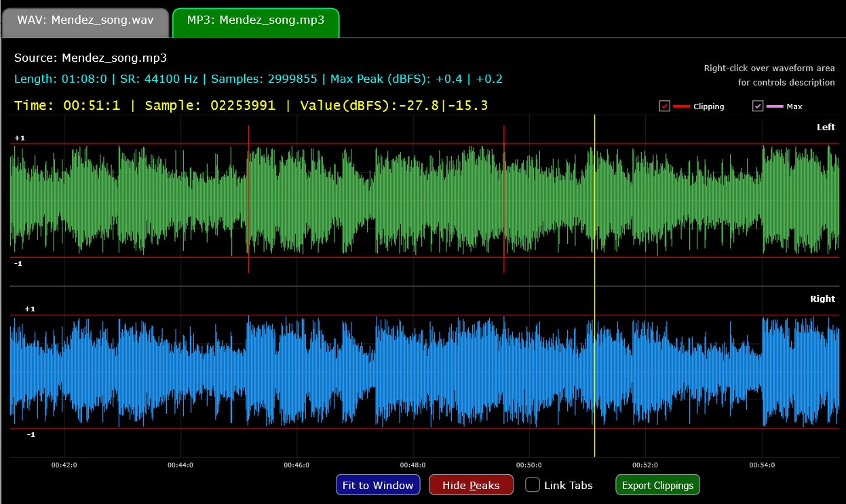Click the 00:54:0 time axis label
Viewport: 846px width, 504px height.
[x=762, y=465]
